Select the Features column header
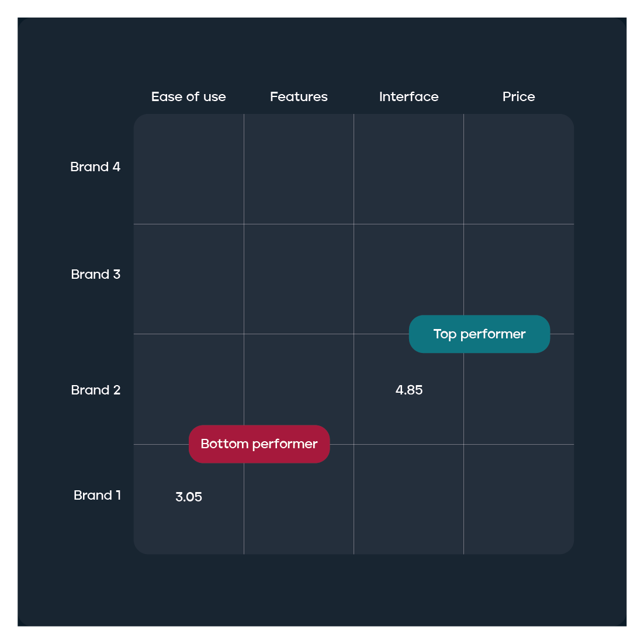Screen dimensions: 644x644 point(299,96)
